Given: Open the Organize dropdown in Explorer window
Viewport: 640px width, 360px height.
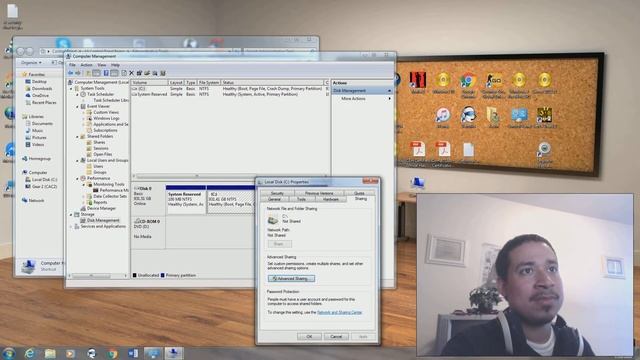Looking at the screenshot, I should click(31, 62).
